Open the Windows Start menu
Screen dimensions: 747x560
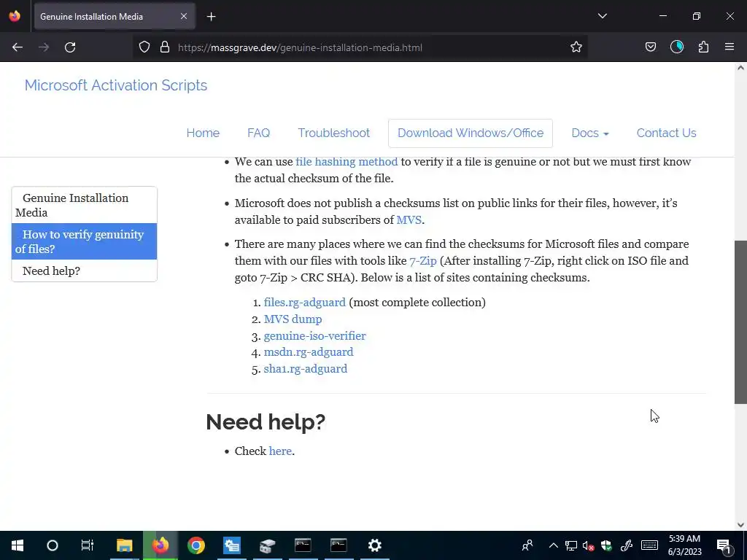tap(18, 545)
